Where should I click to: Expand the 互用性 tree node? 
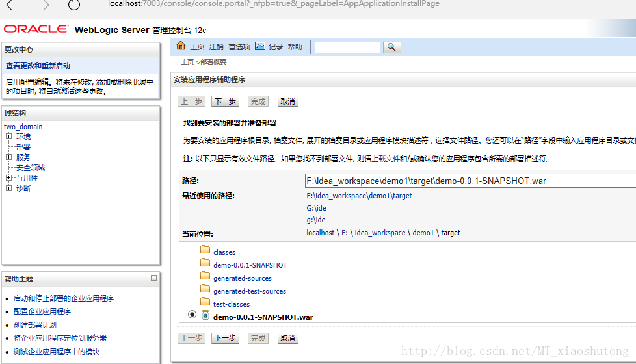pyautogui.click(x=8, y=178)
